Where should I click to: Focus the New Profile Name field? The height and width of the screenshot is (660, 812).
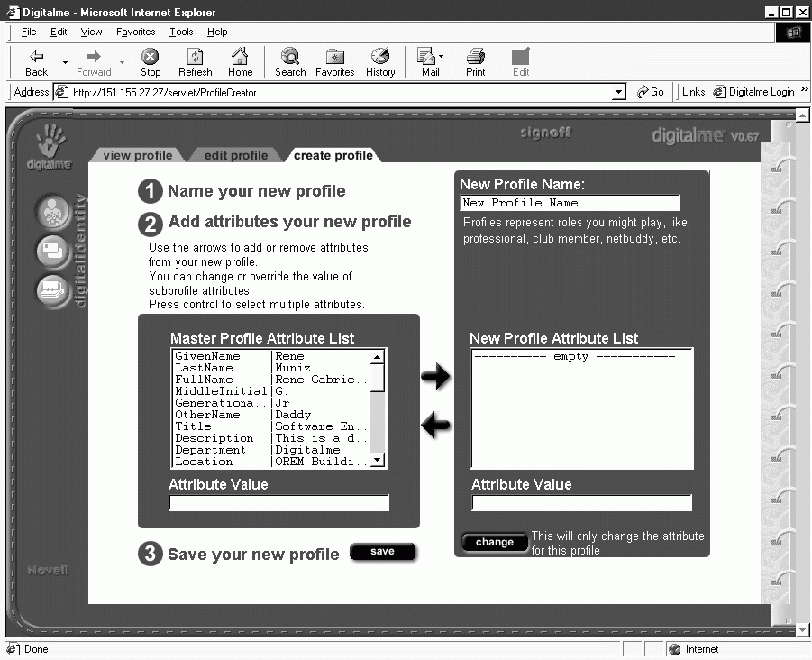point(570,203)
